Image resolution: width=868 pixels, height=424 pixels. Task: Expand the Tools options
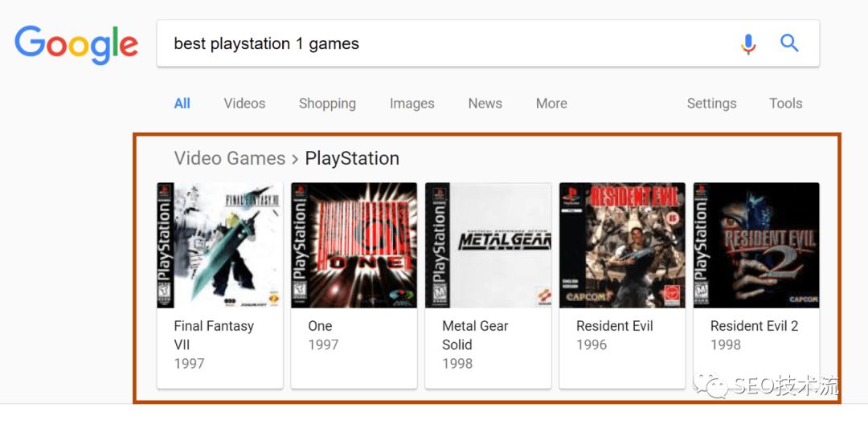(785, 104)
